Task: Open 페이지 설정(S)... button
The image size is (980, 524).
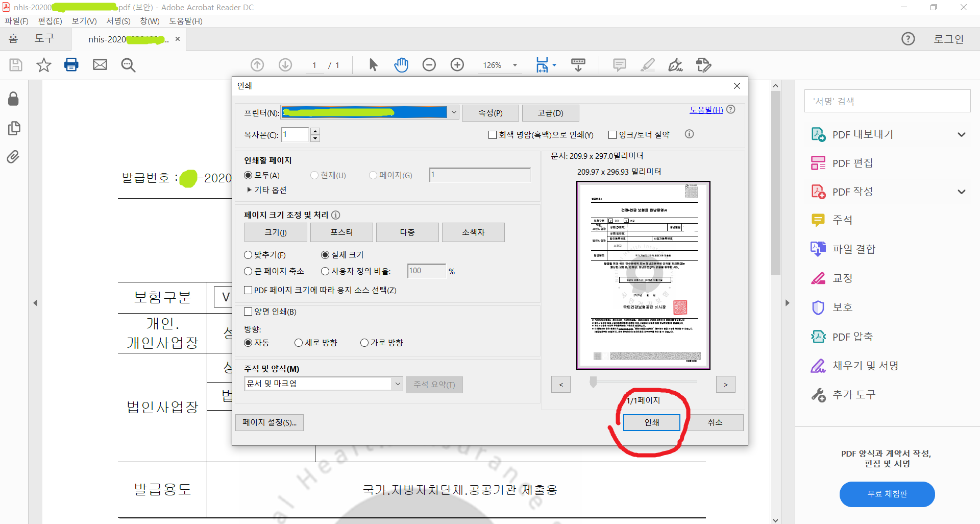Action: [x=269, y=422]
